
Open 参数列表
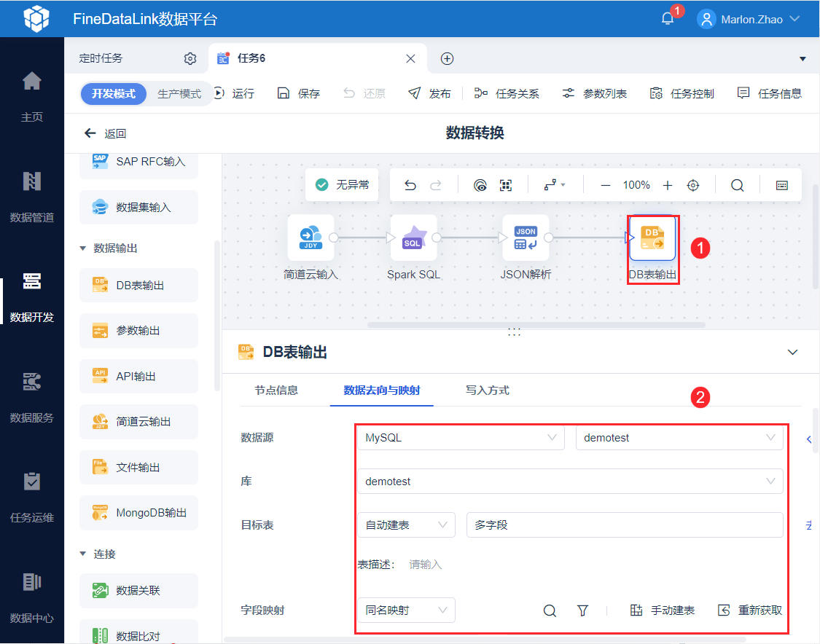pyautogui.click(x=595, y=93)
